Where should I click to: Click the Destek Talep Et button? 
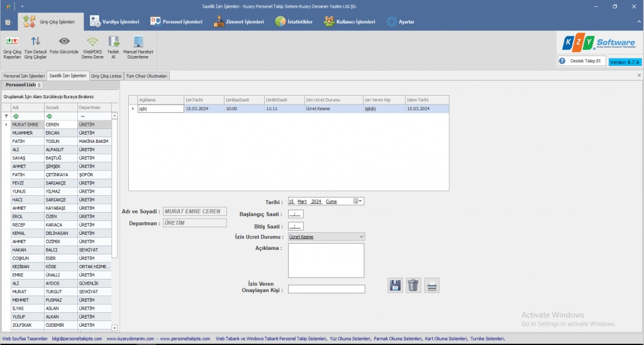click(x=582, y=61)
